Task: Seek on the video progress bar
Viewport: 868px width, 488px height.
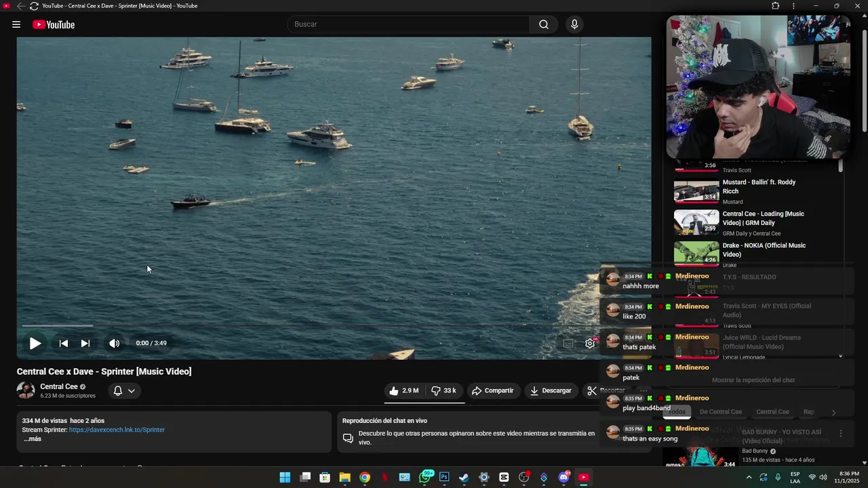Action: click(334, 326)
